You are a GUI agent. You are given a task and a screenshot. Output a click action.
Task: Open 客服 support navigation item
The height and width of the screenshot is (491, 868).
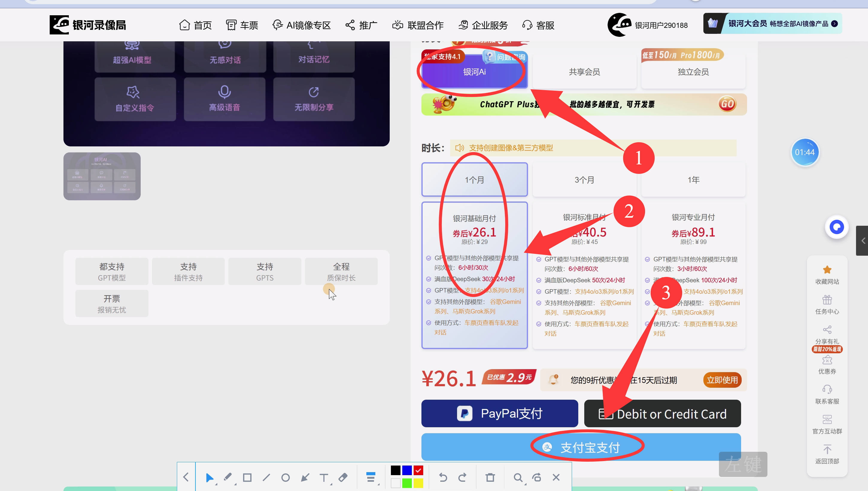[x=538, y=25]
